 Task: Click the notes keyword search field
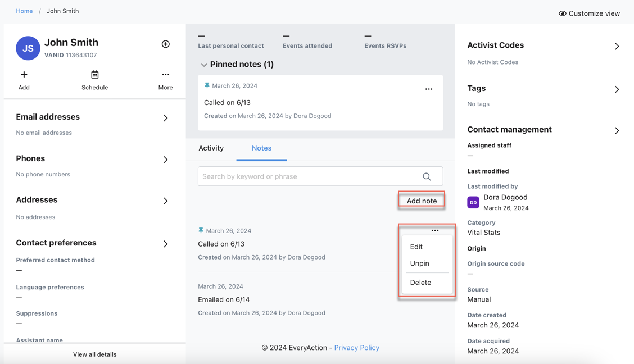[x=320, y=176]
